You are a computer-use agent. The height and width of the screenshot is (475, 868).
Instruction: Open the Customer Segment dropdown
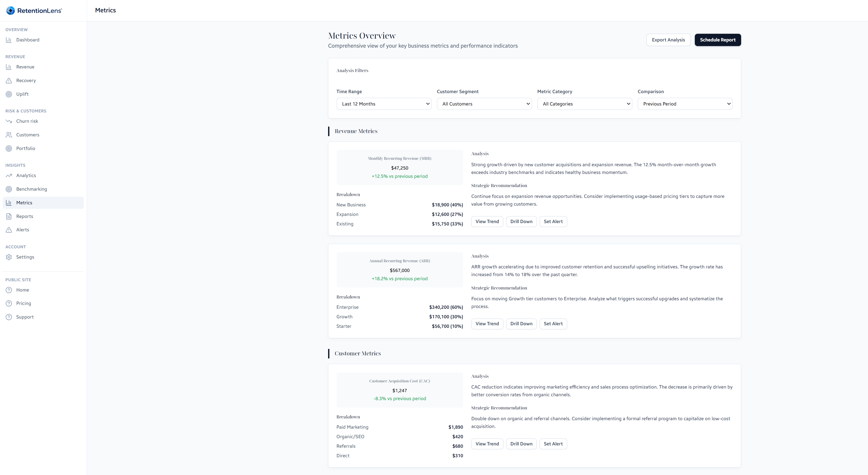point(484,104)
